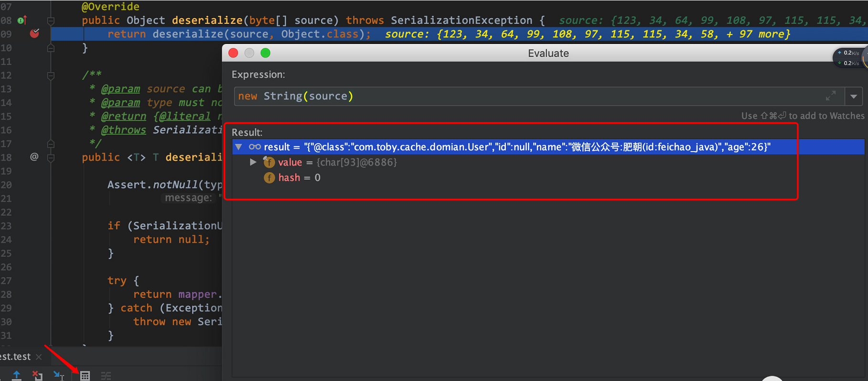This screenshot has width=868, height=381.
Task: Click the Javadoc end fold marker on line 17
Action: point(51,144)
